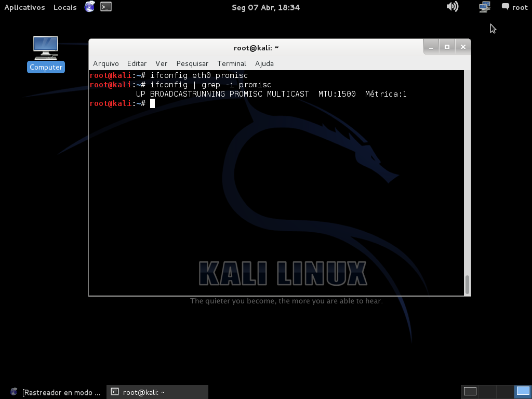This screenshot has width=532, height=399.
Task: Select the highlighted last workspace
Action: 523,391
